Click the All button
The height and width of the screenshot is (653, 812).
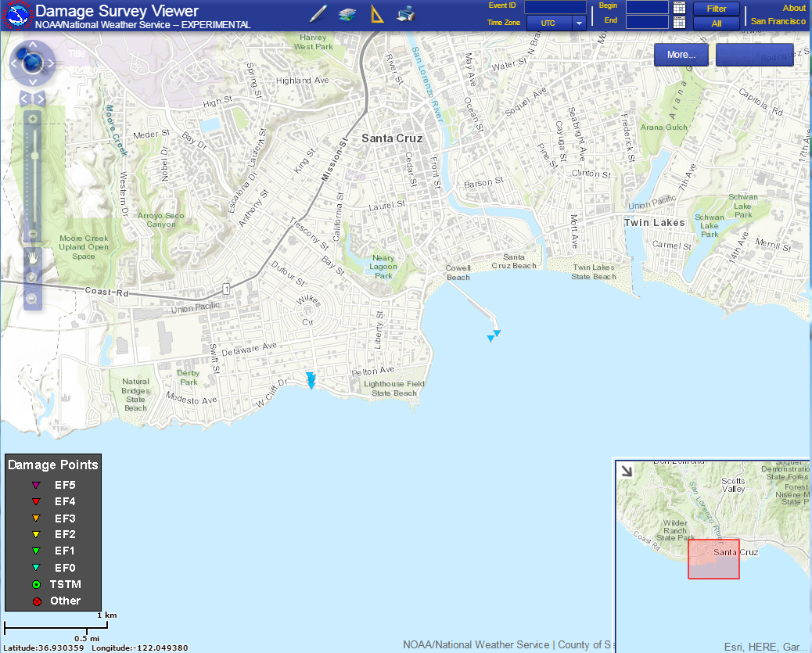717,23
